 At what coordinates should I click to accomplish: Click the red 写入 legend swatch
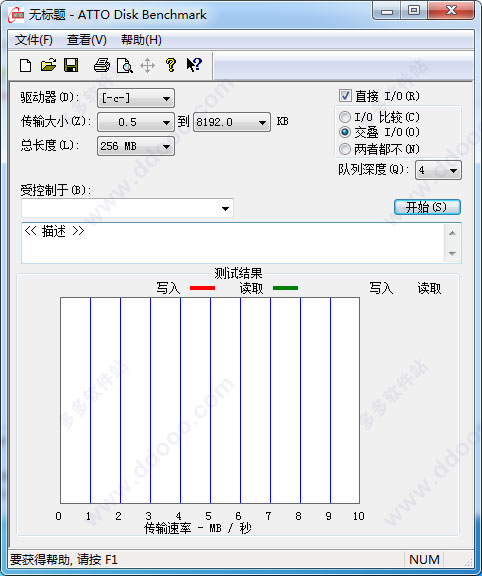tap(202, 288)
